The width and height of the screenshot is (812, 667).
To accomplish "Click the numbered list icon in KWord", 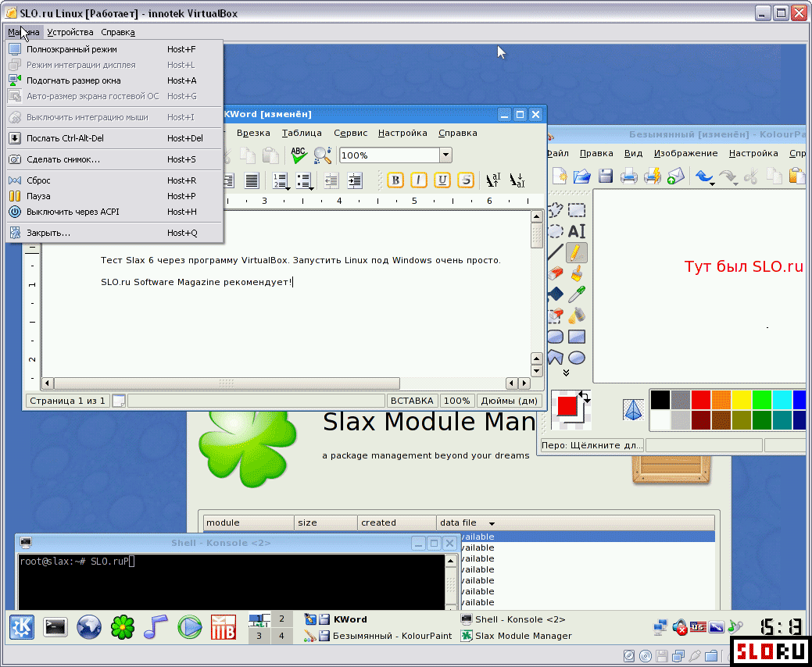I will point(281,180).
